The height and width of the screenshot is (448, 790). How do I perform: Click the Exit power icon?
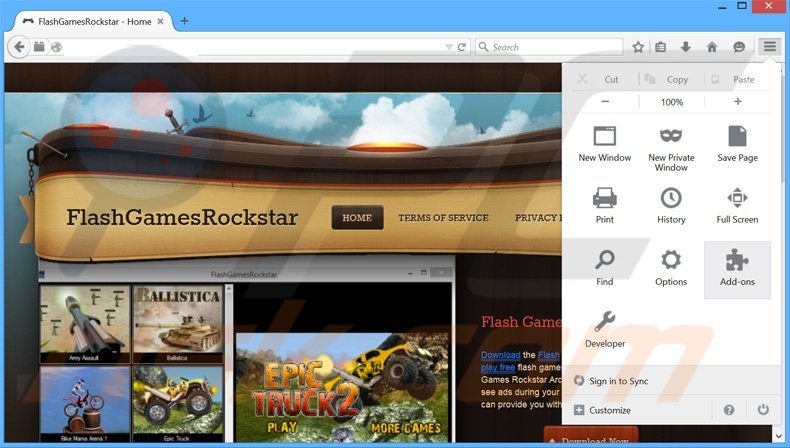pos(763,410)
